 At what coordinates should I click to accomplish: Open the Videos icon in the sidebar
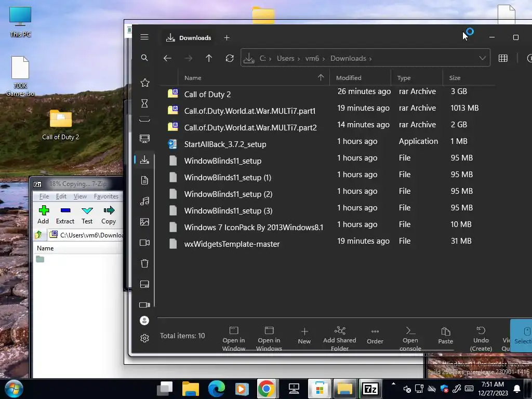click(144, 243)
